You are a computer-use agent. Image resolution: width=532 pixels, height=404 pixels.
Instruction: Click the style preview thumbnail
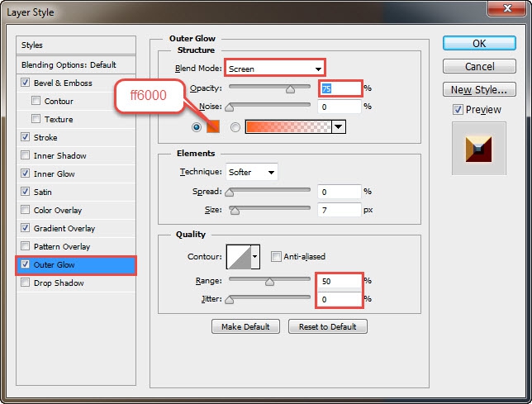pos(479,149)
